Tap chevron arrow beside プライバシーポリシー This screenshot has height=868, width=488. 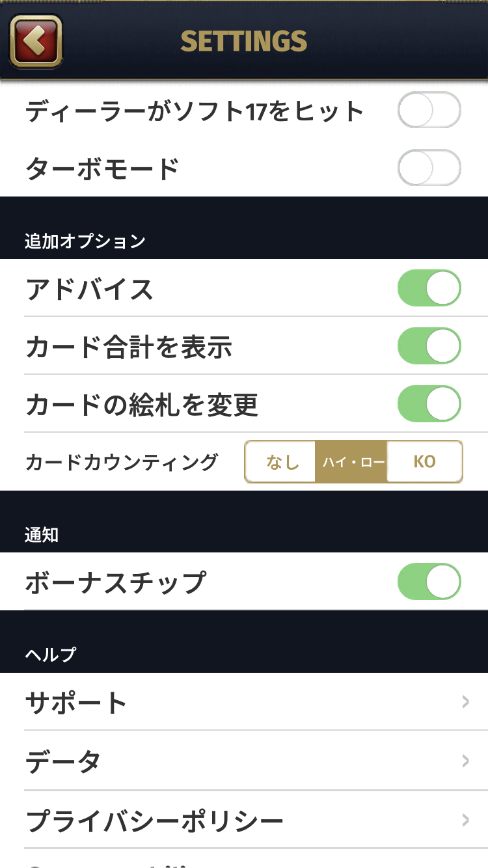[x=465, y=820]
